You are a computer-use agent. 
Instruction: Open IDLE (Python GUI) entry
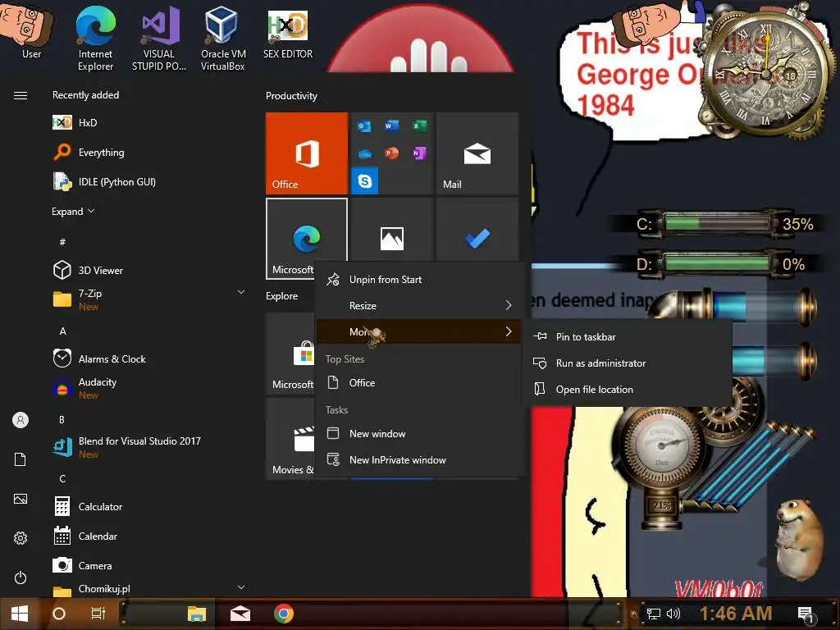pos(148,181)
